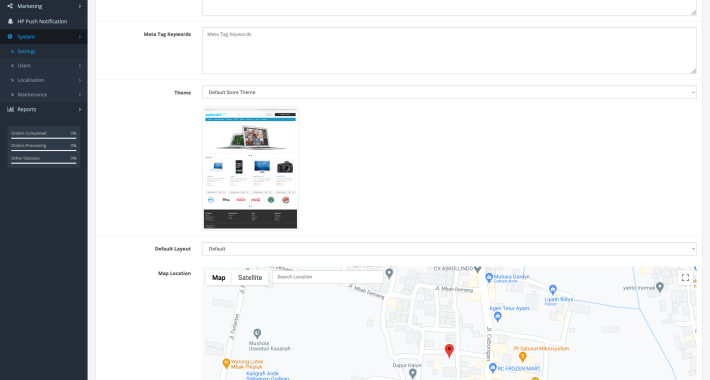Click the default store theme preview thumbnail
Screen dimensions: 710x380
pyautogui.click(x=250, y=168)
